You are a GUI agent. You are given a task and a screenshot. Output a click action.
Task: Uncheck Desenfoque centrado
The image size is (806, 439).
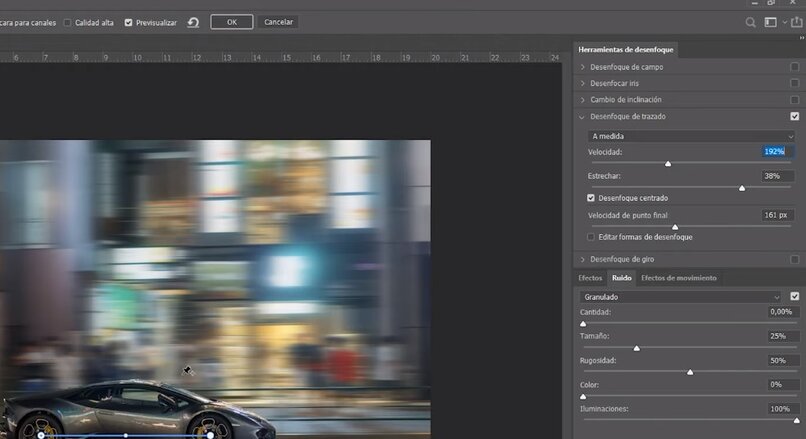click(591, 198)
